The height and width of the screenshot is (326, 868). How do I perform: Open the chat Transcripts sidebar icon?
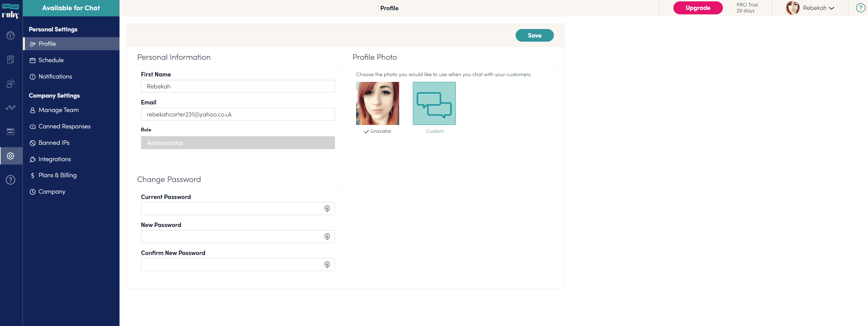(11, 59)
